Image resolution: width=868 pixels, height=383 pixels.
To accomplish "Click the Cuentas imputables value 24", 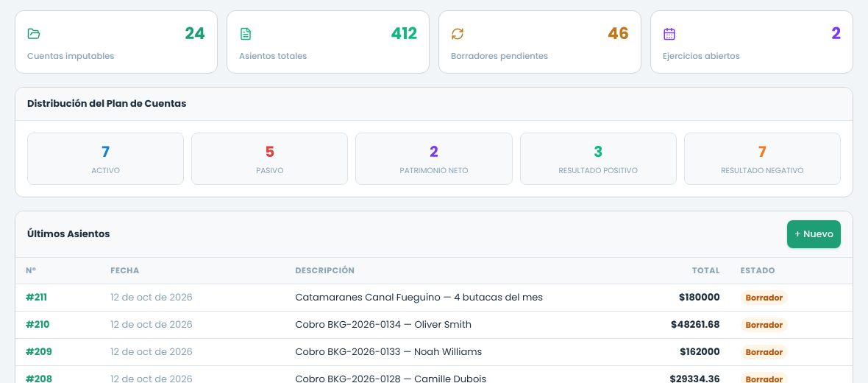I will (195, 34).
